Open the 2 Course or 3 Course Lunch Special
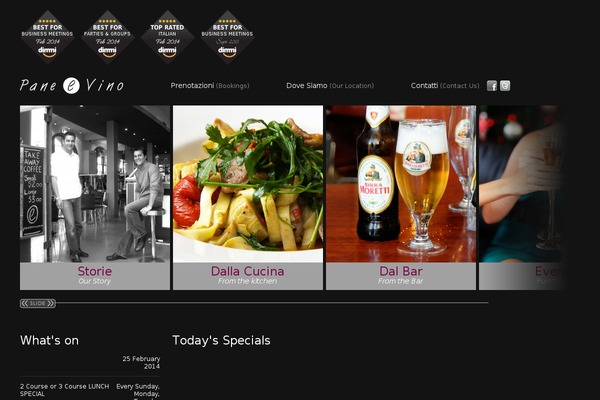This screenshot has height=400, width=600. [64, 390]
